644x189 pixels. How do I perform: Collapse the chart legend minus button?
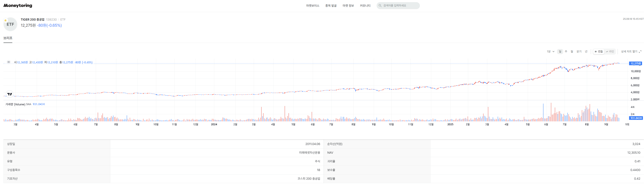pos(9,62)
